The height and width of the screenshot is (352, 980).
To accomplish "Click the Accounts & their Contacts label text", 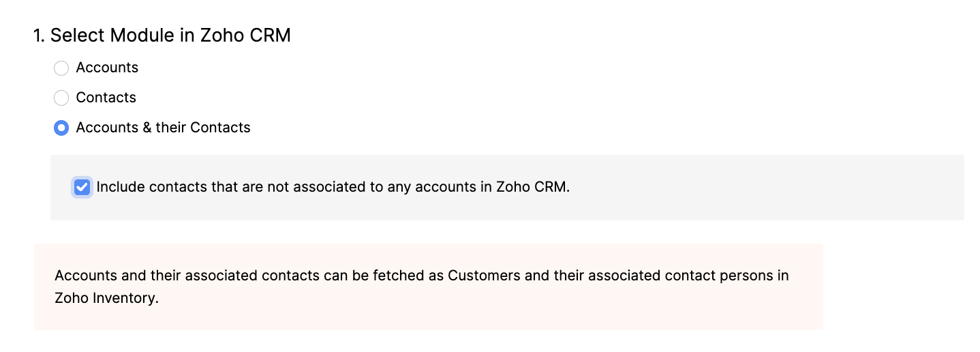I will pyautogui.click(x=163, y=128).
